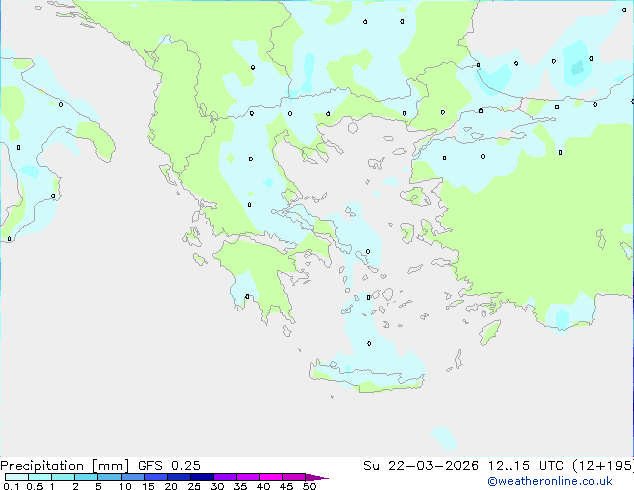Select the 1–2 mm legend color swatch

coord(63,477)
